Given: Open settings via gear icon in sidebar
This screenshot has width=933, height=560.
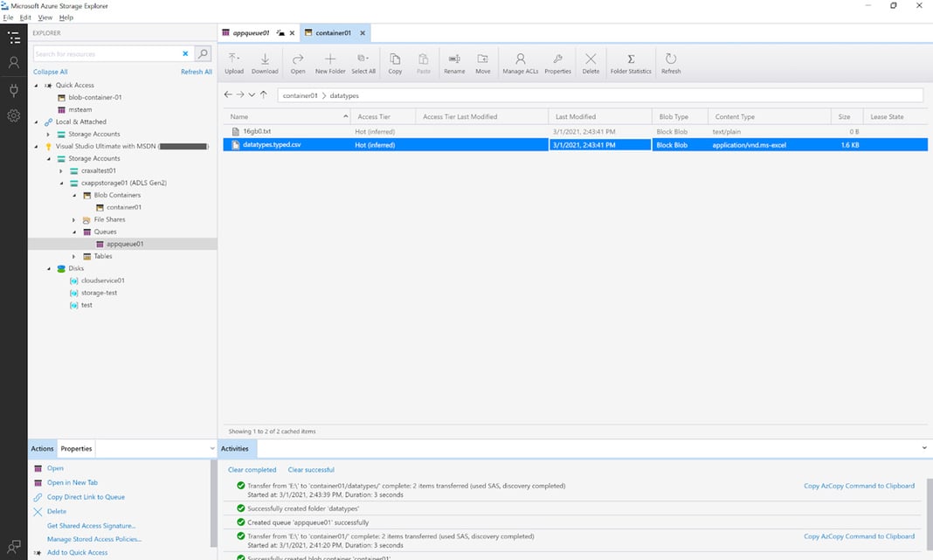Looking at the screenshot, I should pos(13,115).
